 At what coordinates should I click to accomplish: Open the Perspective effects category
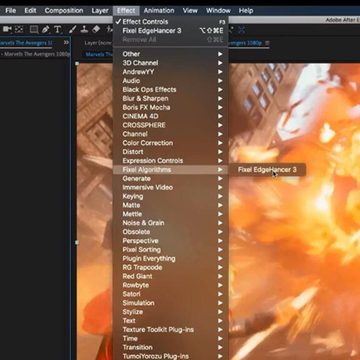[x=170, y=241]
